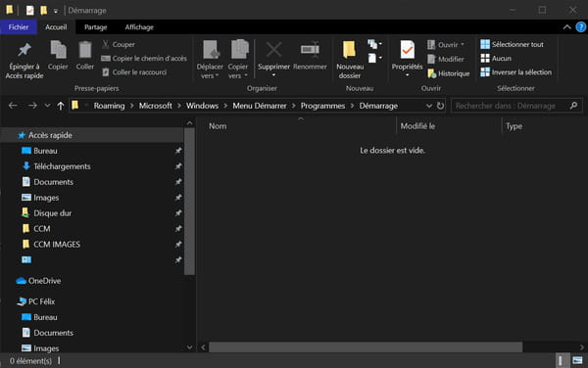The width and height of the screenshot is (588, 368).
Task: Open Historique file history
Action: pos(449,73)
